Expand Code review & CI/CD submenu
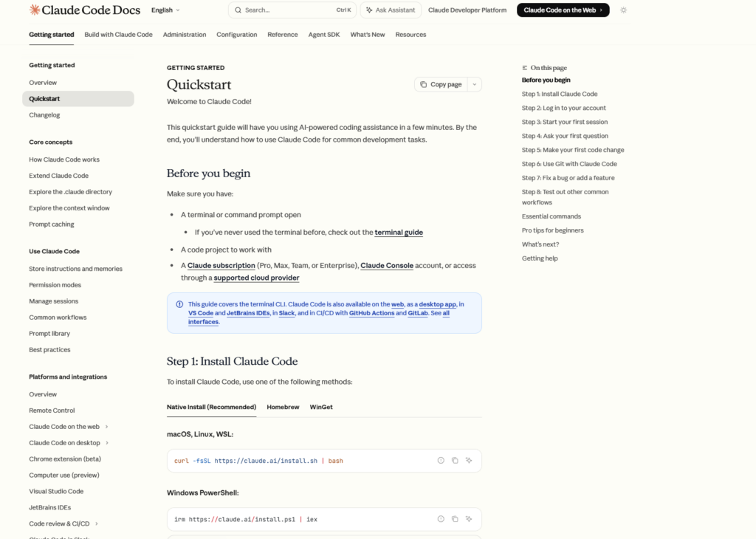Screen dimensions: 756x539 tap(97, 523)
